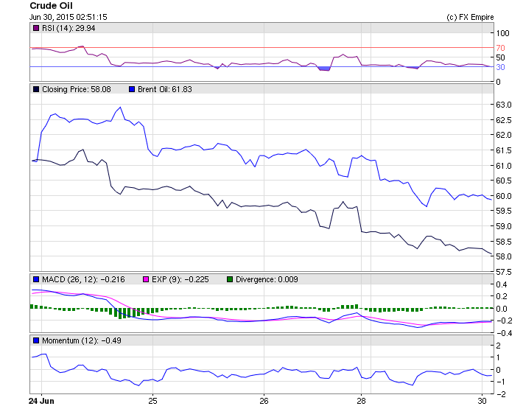Click the (c) FX Empire credit text
This screenshot has height=420, width=523.
click(470, 17)
